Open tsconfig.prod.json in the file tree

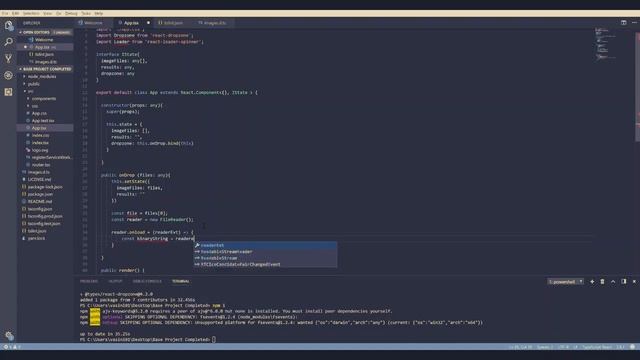(45, 216)
